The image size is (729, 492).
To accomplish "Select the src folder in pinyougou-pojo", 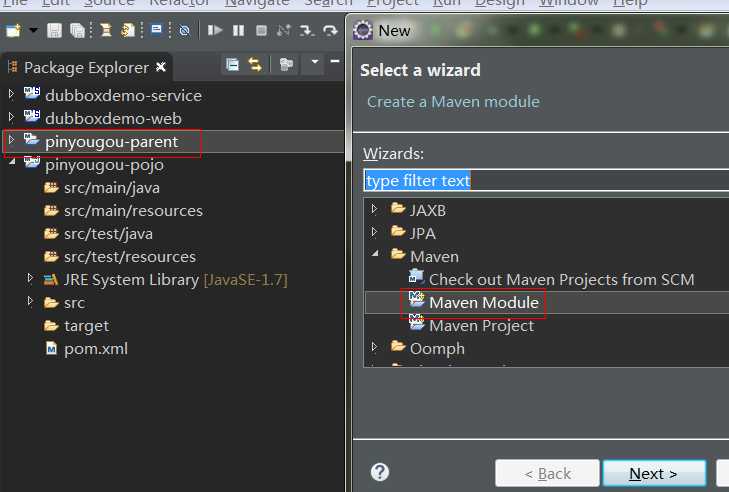I will 74,303.
